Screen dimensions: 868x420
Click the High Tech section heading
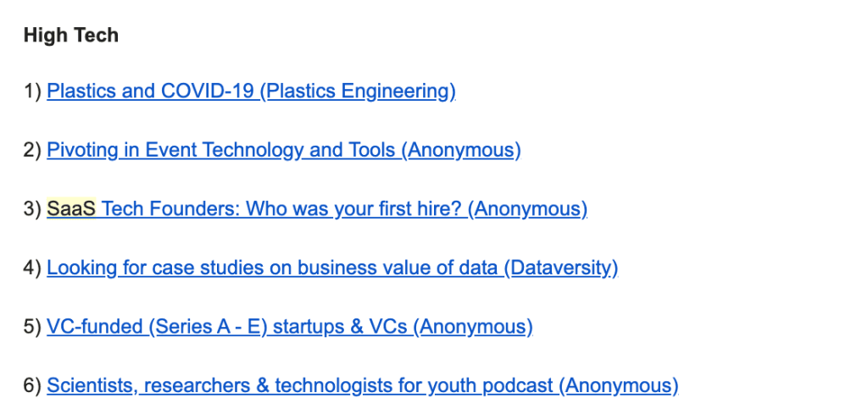[71, 35]
